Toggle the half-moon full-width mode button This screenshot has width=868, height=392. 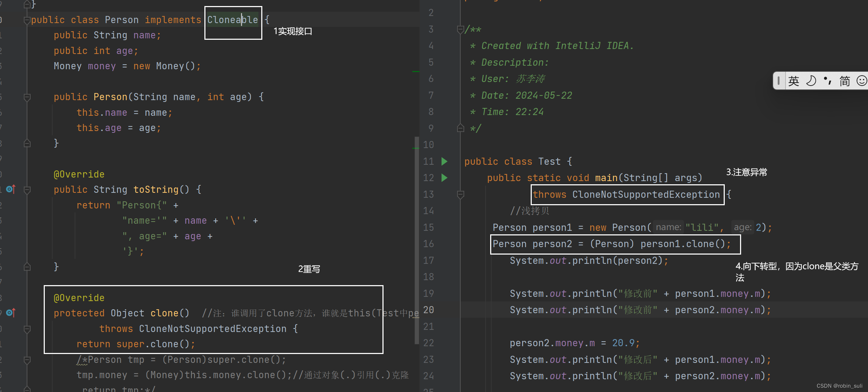coord(811,81)
